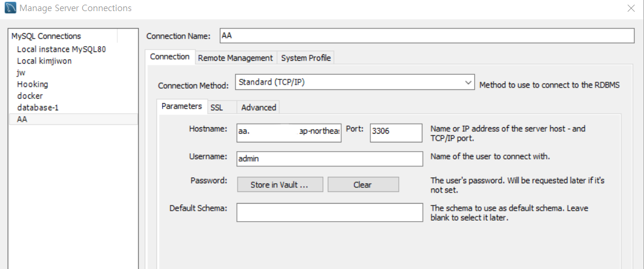Click the Connection Method label
644x269 pixels.
coord(193,86)
